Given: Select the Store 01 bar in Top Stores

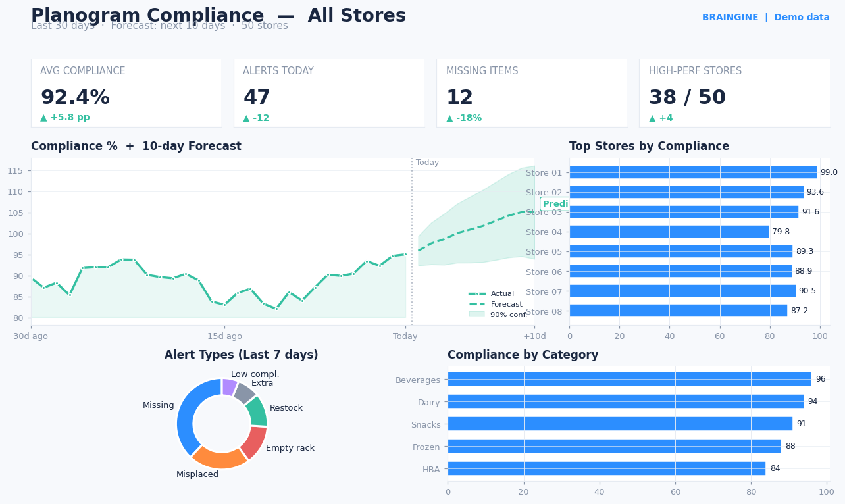Looking at the screenshot, I should click(693, 172).
